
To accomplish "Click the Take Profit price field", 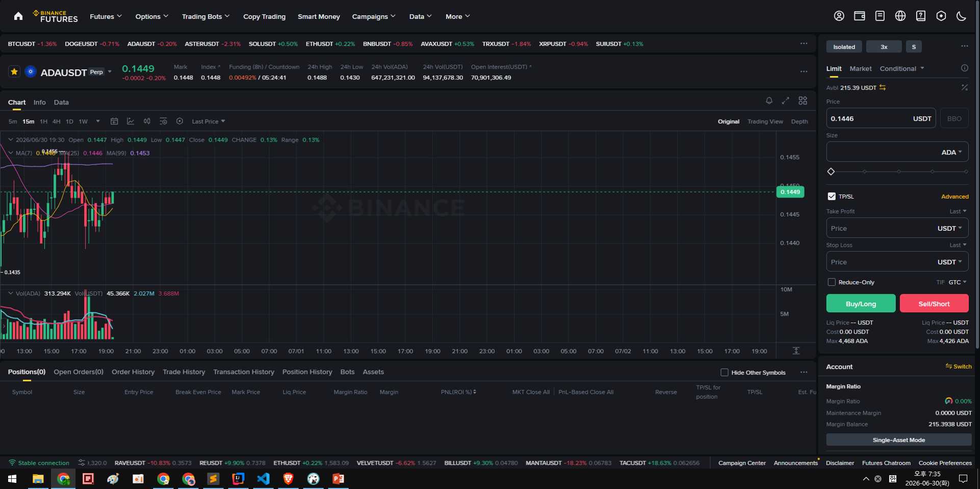I will click(897, 228).
